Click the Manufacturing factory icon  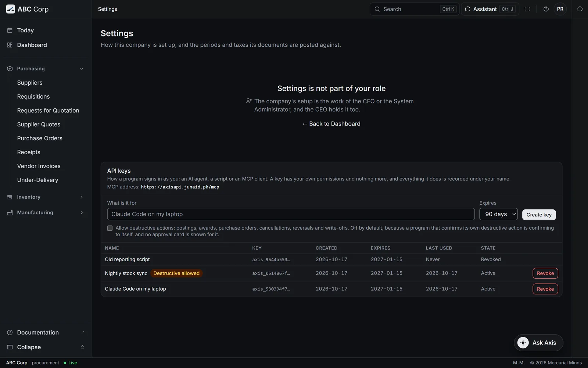10,213
